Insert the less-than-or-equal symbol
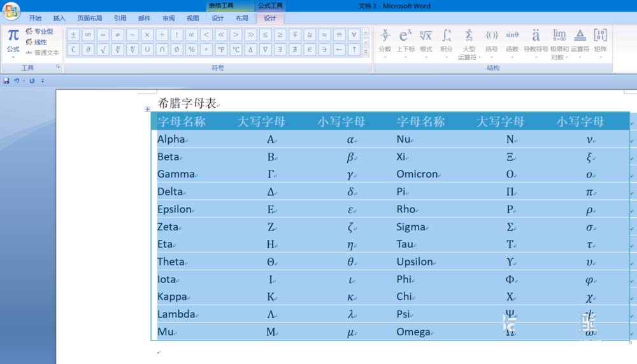 pos(265,35)
